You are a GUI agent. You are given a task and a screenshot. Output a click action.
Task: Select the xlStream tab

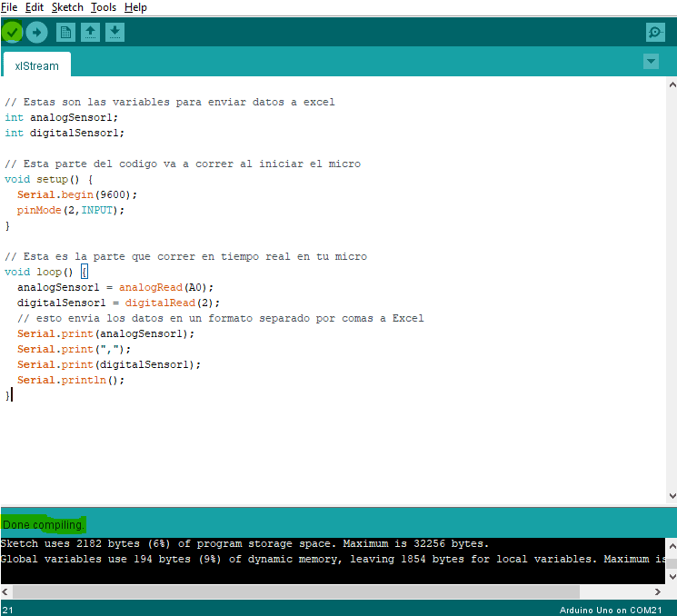[x=36, y=65]
